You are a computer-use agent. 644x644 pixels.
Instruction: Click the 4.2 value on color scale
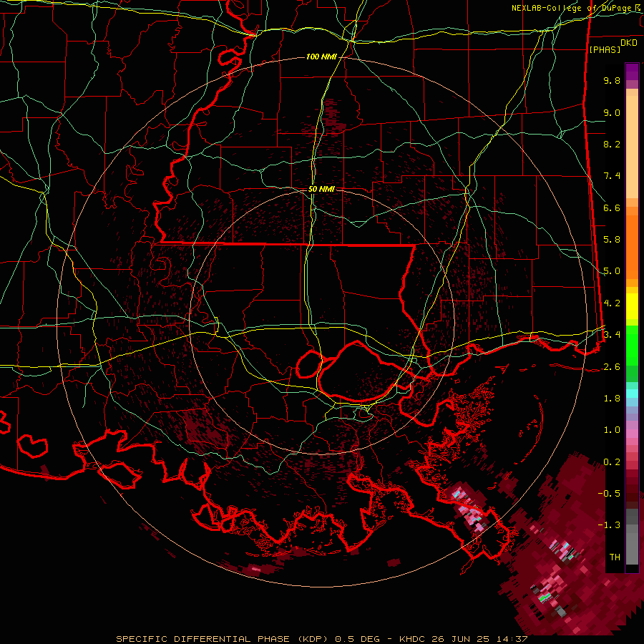[x=612, y=303]
